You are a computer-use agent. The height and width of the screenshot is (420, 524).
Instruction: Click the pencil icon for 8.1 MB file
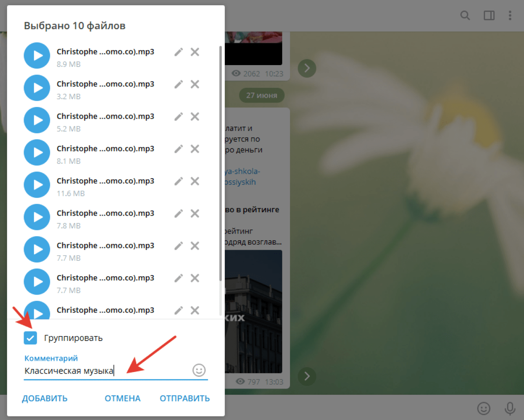[x=178, y=149]
